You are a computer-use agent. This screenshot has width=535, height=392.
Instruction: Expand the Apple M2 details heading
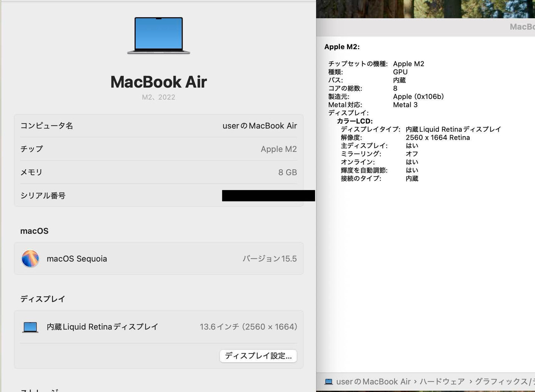pos(341,47)
